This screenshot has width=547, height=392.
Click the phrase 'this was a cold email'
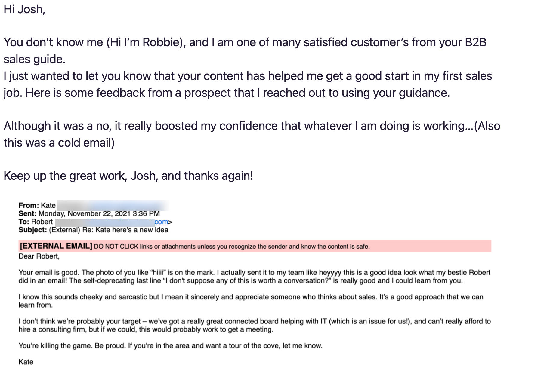[x=57, y=143]
